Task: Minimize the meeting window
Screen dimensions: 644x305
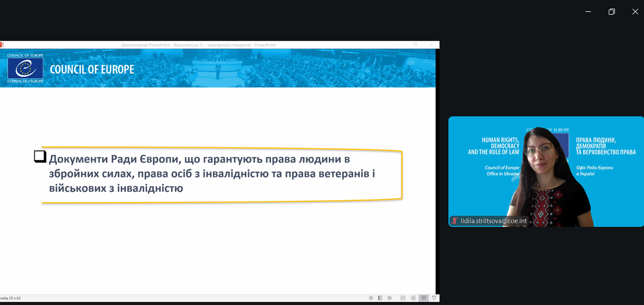Action: (588, 12)
